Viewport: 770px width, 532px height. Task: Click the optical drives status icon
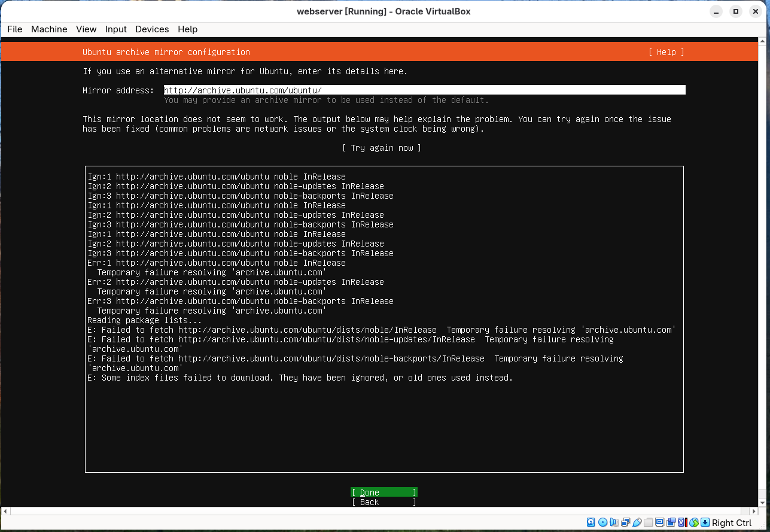coord(603,522)
